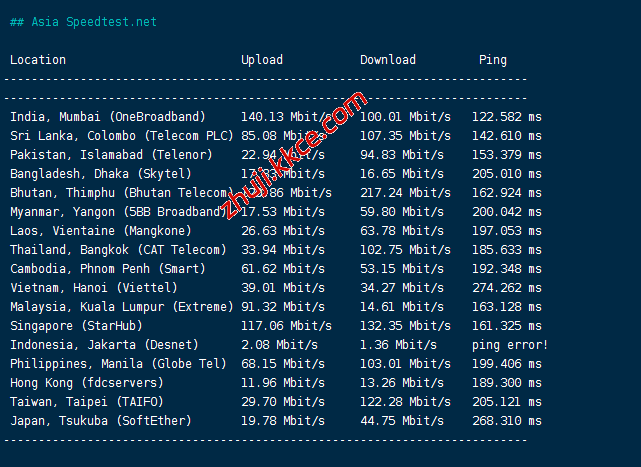The height and width of the screenshot is (467, 641).
Task: Click the "ping error!" text for Jakarta
Action: point(510,345)
